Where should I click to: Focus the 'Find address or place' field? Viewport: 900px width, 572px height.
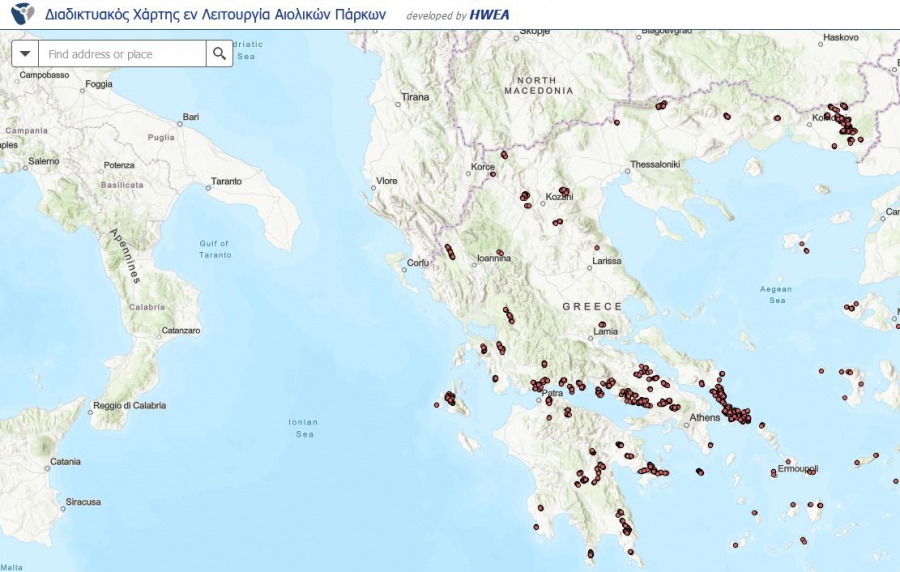tap(122, 54)
